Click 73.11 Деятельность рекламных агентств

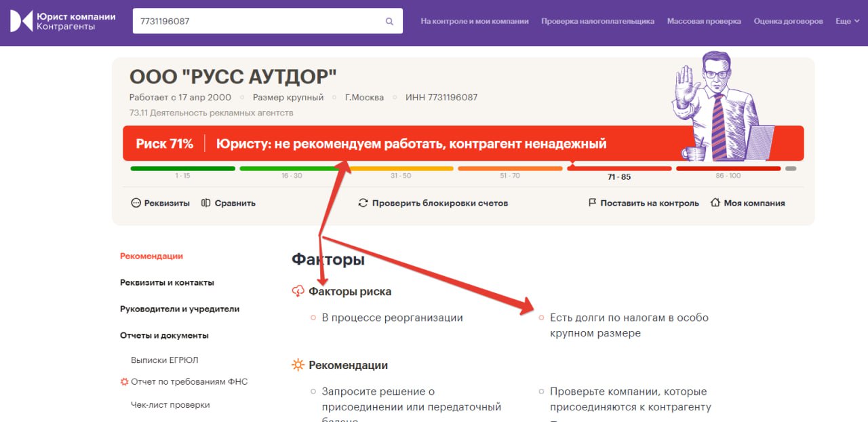tap(212, 113)
